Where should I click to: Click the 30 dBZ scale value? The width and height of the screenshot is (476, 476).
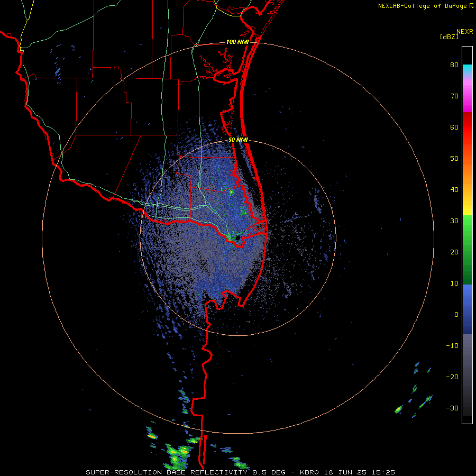454,221
